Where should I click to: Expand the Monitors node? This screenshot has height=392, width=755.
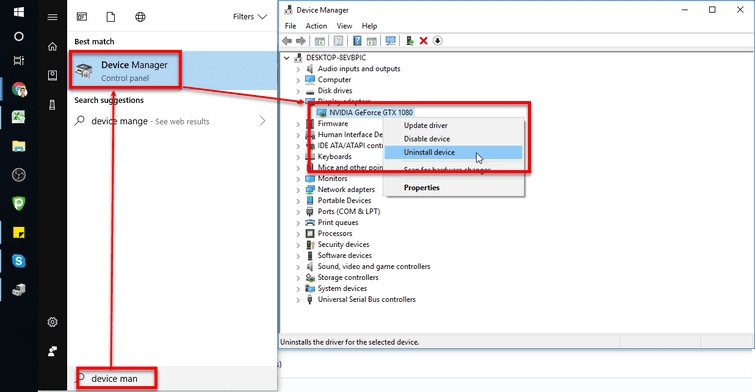[298, 179]
